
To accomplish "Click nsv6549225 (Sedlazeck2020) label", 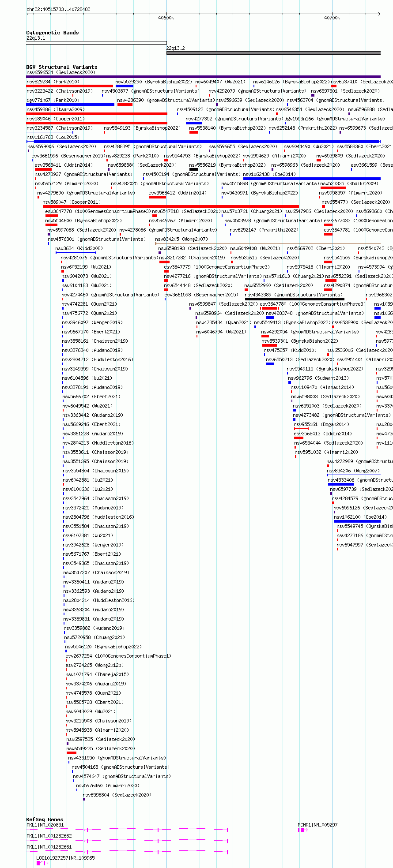I will [101, 748].
